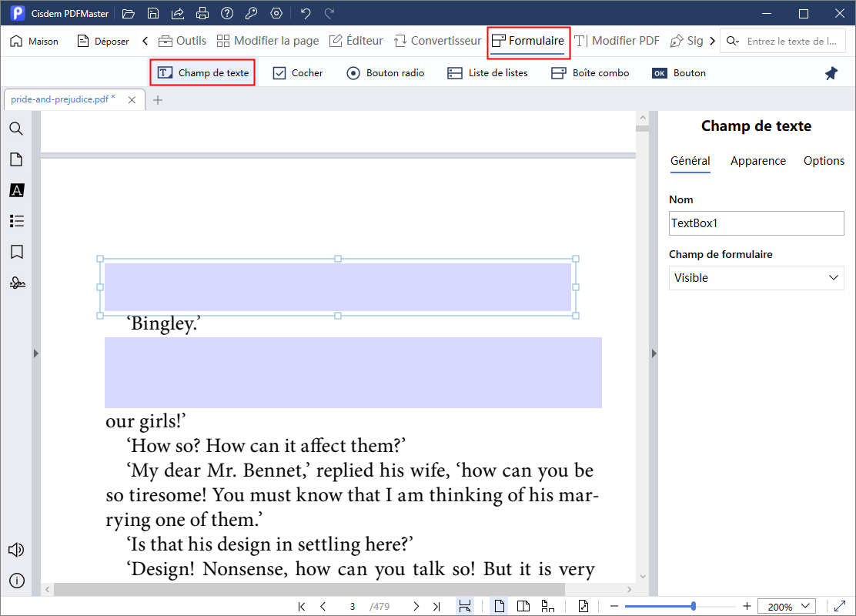The width and height of the screenshot is (856, 616).
Task: Select the Bouton radio form tool
Action: click(385, 73)
